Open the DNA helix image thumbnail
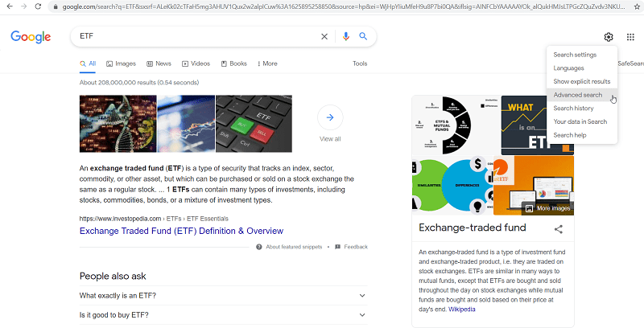 click(x=118, y=124)
